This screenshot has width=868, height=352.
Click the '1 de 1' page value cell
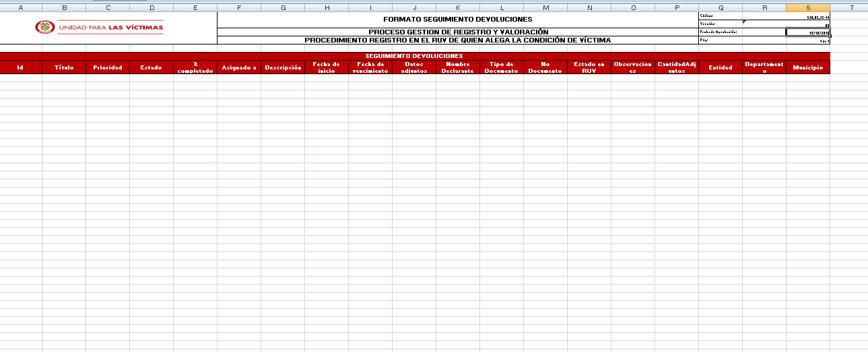[x=808, y=40]
